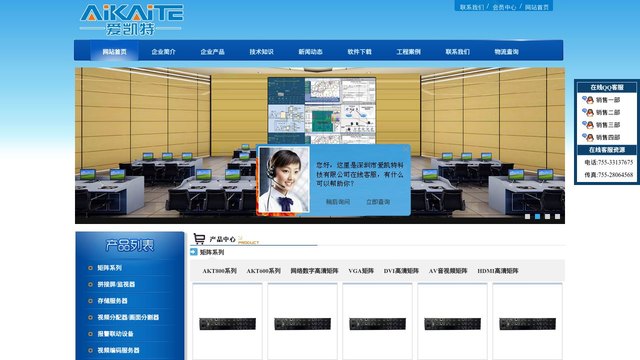Select AV音视频矩阵 product tab
Screen dimensions: 640x360
[x=448, y=271]
